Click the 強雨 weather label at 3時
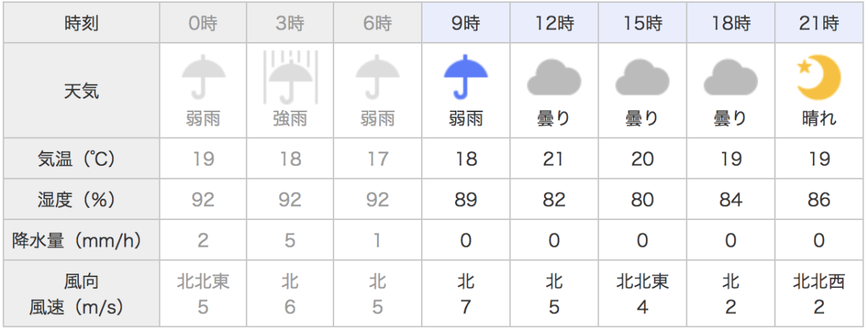The width and height of the screenshot is (868, 330). (290, 119)
